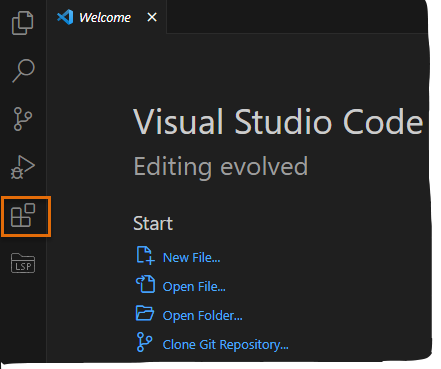
Task: Click the Open Folder... link
Action: [x=202, y=316]
